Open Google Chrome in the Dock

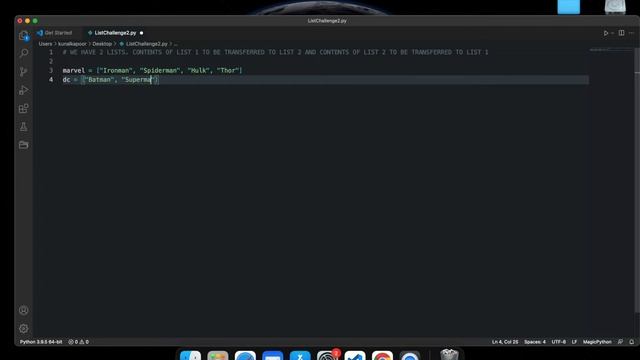tap(382, 356)
